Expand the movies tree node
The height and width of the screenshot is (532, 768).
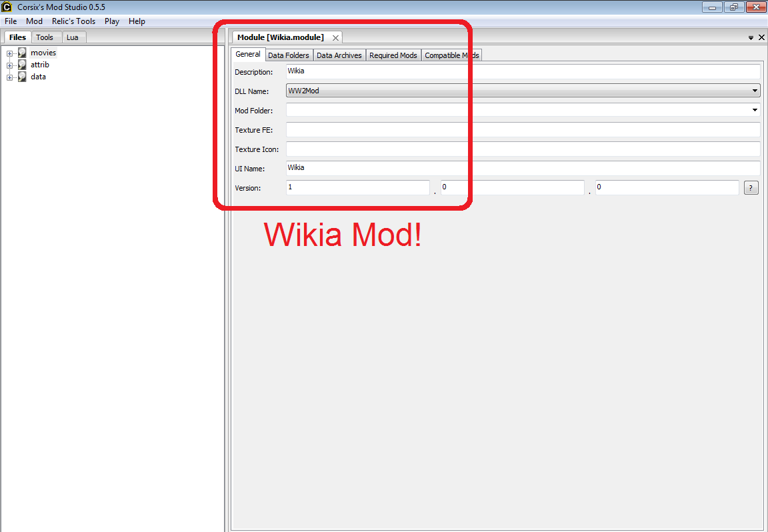pyautogui.click(x=9, y=53)
